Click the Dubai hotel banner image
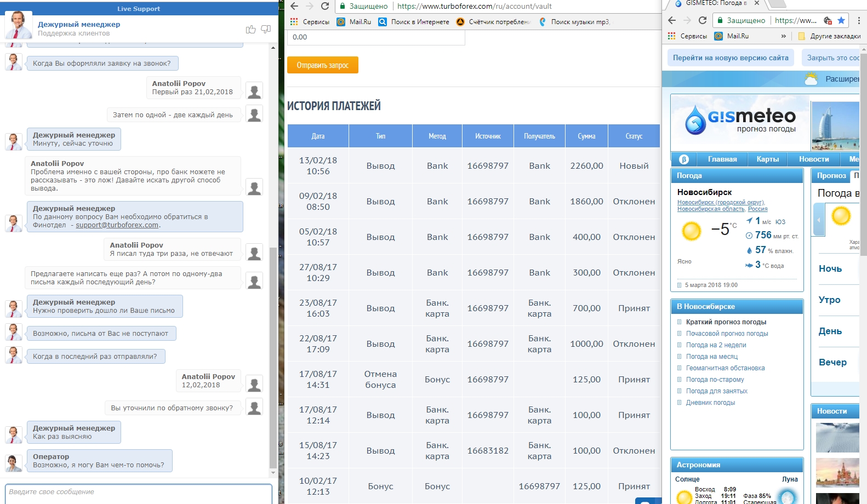 point(835,125)
